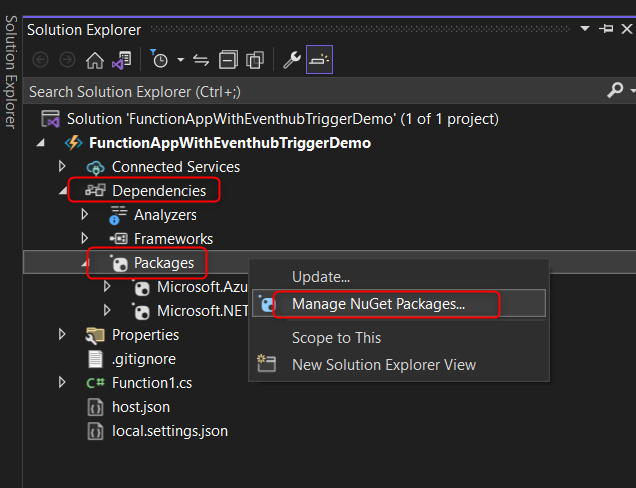Open the Pending Changes Filter clock icon

(160, 60)
